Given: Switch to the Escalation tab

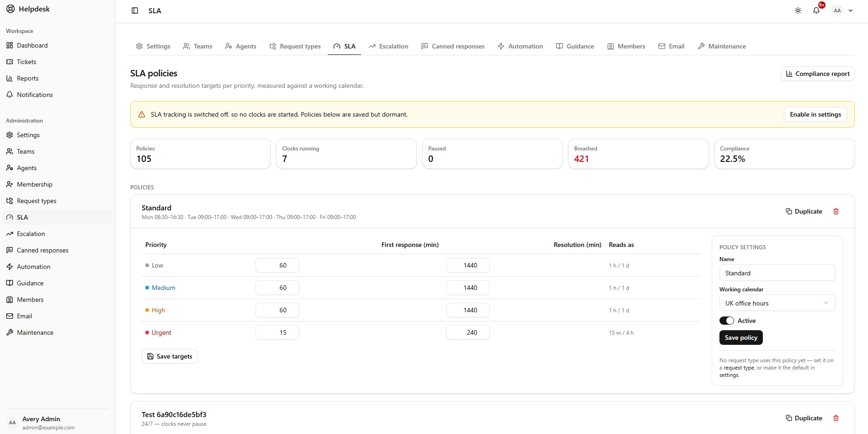Looking at the screenshot, I should pos(389,46).
